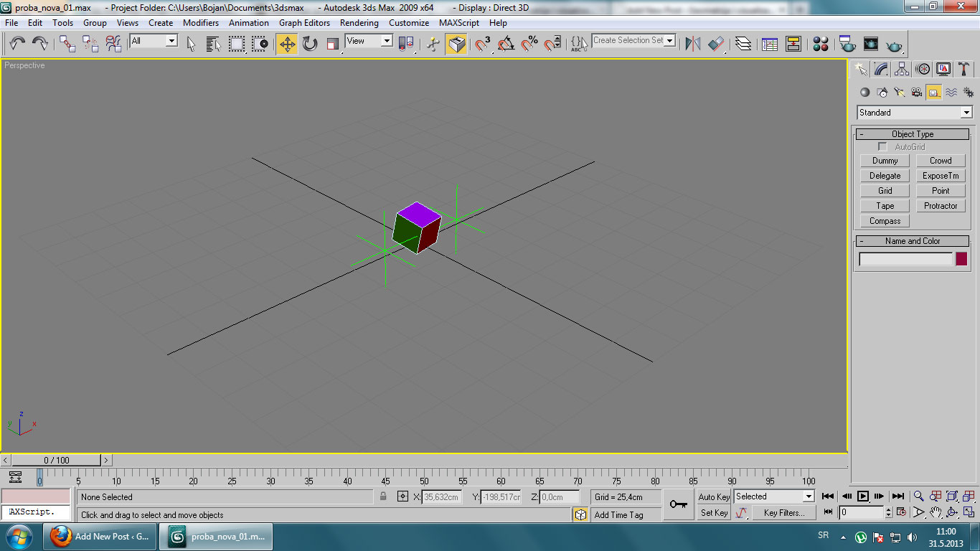
Task: Toggle the Percent Snap magnet
Action: tap(529, 44)
